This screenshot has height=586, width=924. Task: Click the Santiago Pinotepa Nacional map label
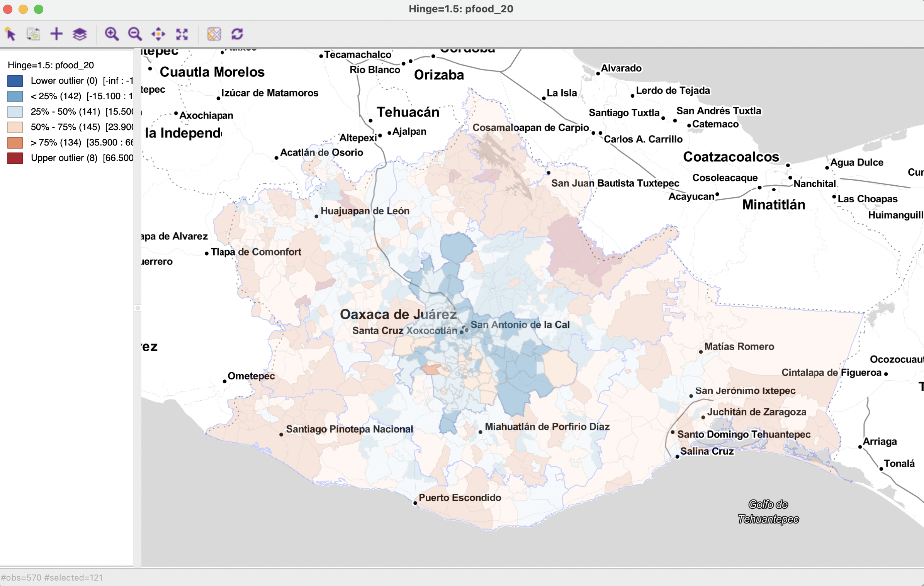349,429
